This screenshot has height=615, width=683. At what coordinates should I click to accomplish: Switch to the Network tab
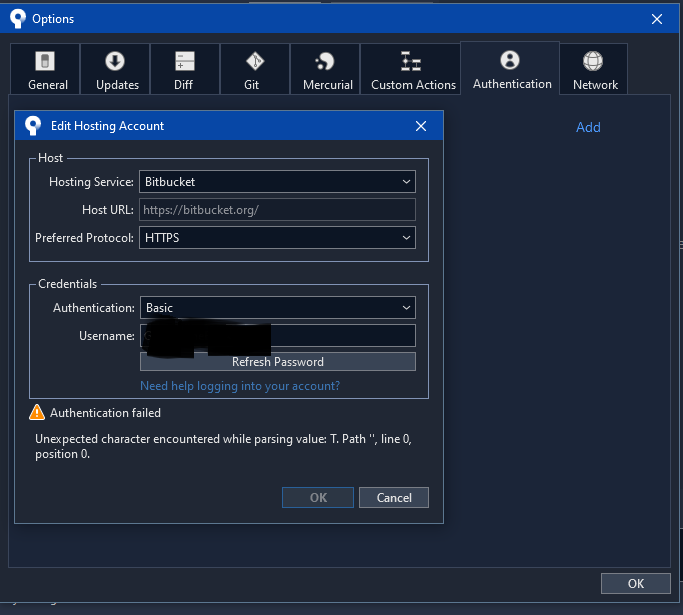point(594,69)
